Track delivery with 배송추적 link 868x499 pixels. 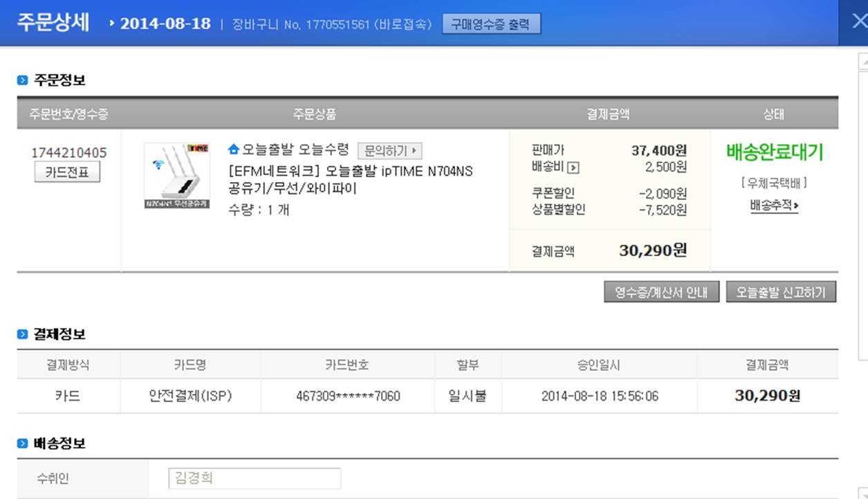(x=774, y=206)
